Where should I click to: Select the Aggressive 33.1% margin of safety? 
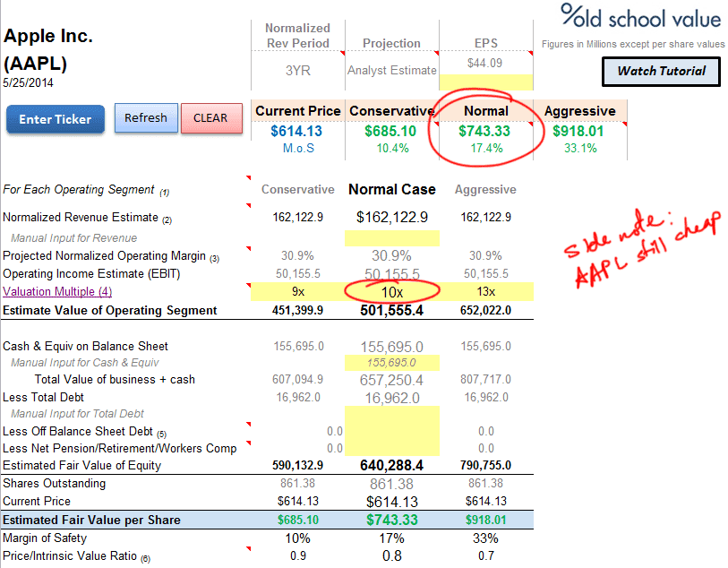coord(580,148)
